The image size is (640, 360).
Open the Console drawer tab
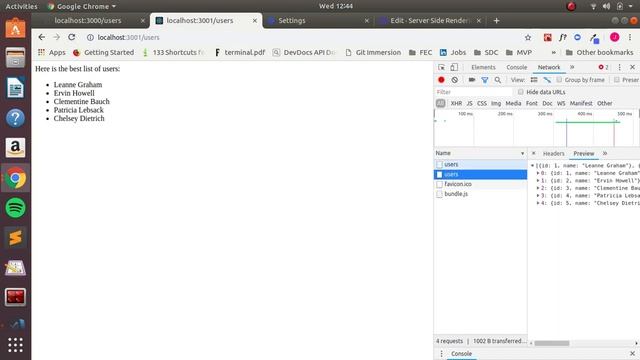[x=461, y=354]
